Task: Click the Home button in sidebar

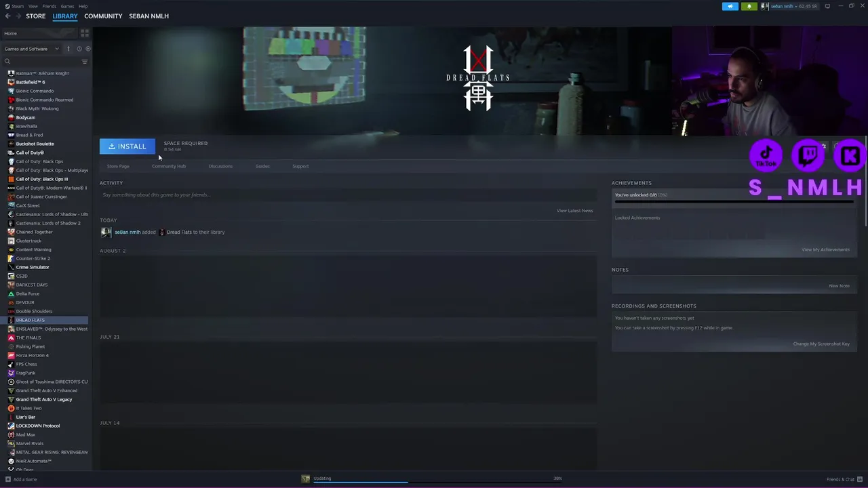Action: coord(39,33)
